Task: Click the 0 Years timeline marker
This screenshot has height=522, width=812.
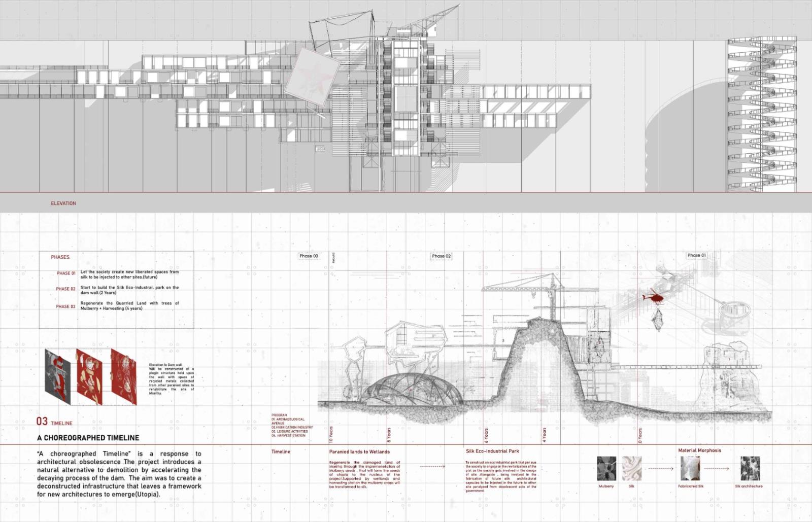Action: tap(640, 435)
